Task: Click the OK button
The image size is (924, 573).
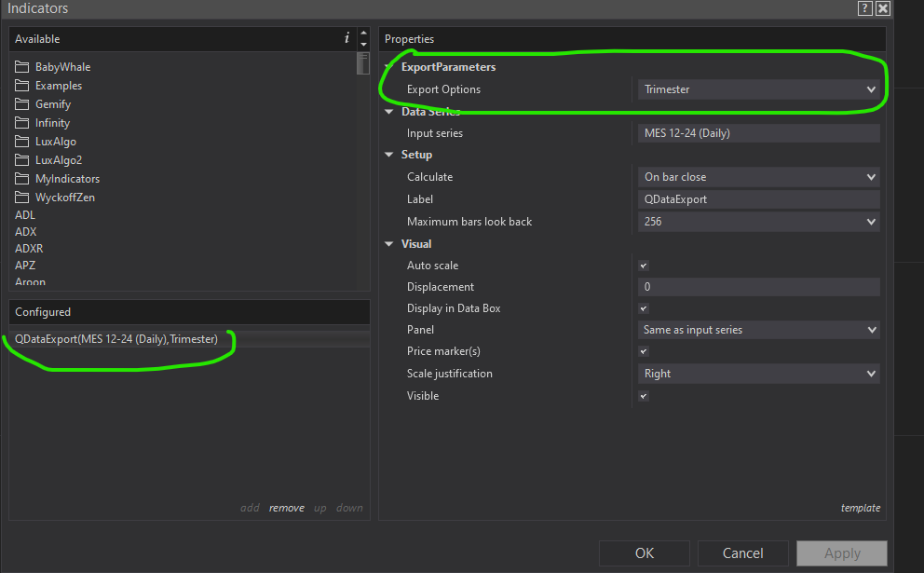Action: point(645,553)
